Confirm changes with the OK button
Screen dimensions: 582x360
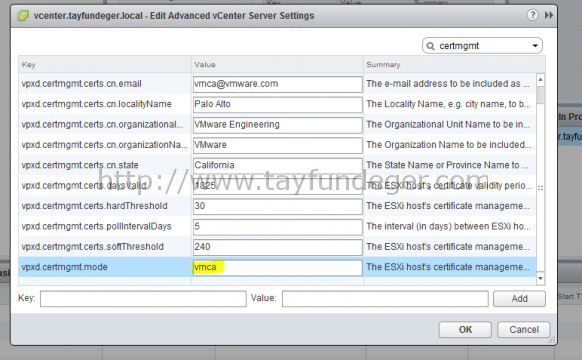coord(465,330)
